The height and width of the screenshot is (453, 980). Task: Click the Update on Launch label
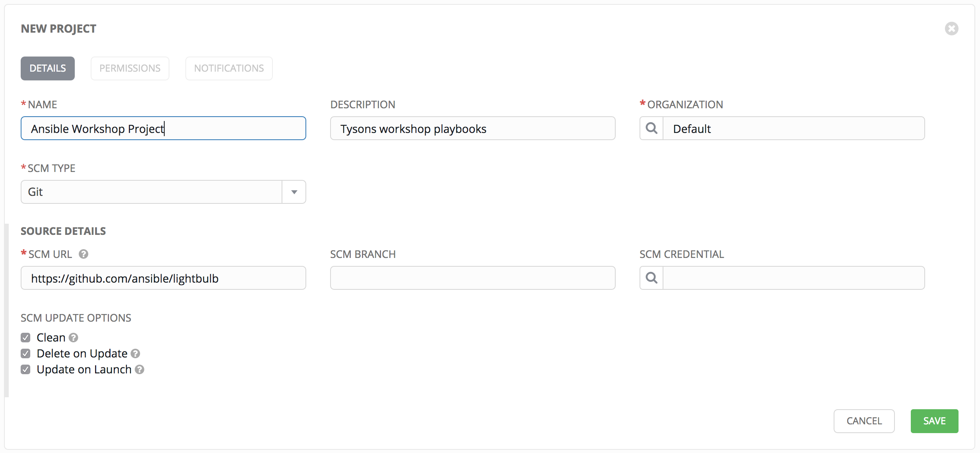click(84, 369)
